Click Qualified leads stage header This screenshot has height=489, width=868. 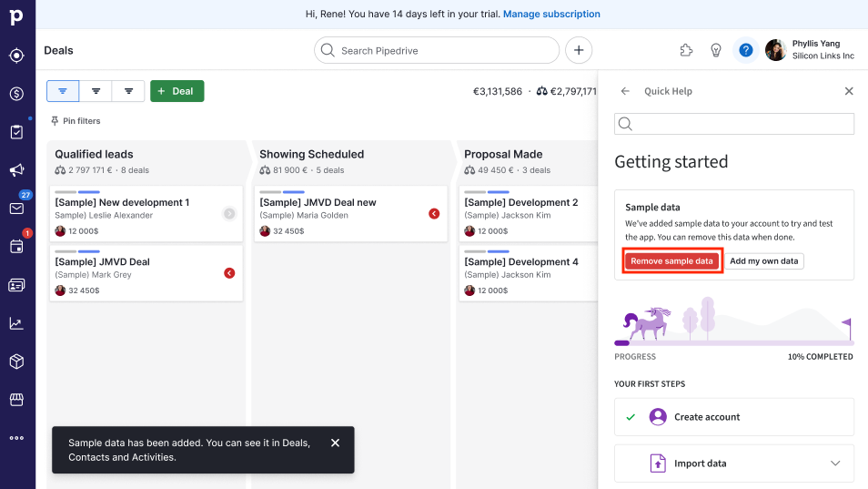coord(94,154)
